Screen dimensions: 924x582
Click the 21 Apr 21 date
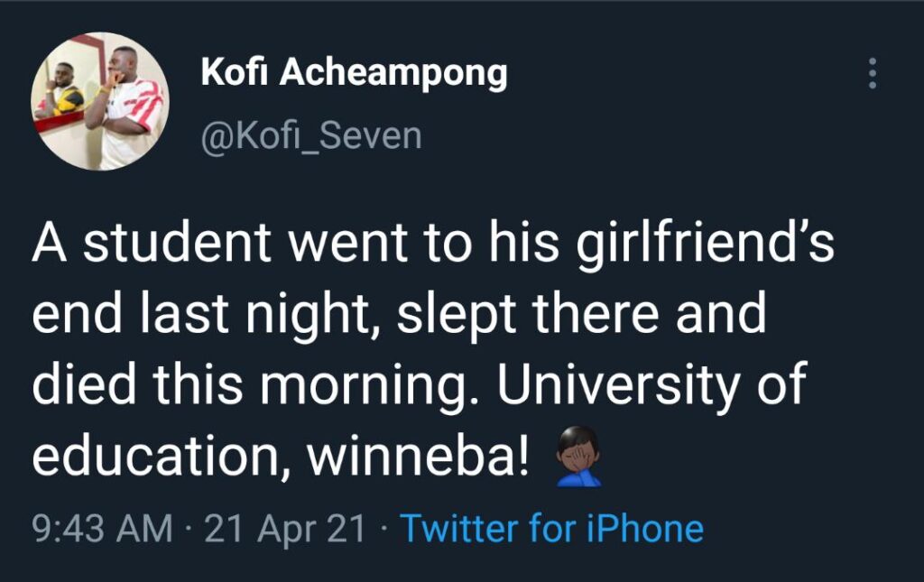tap(285, 529)
